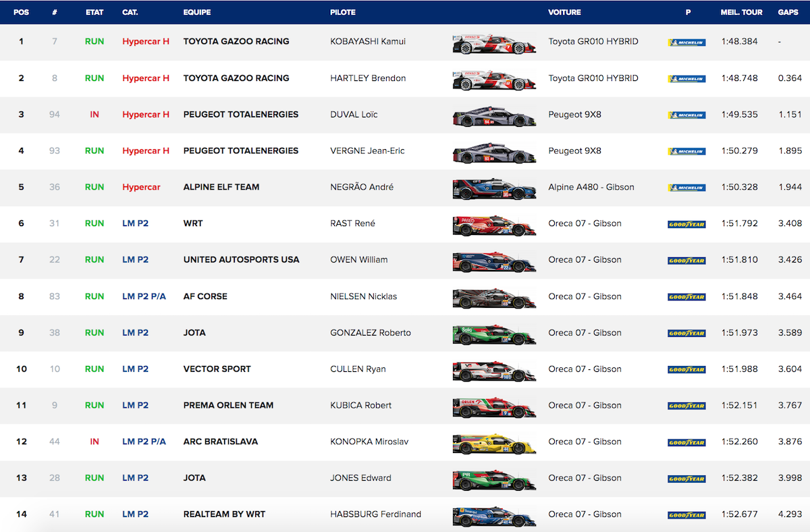The width and height of the screenshot is (810, 532).
Task: Sort by the POS column header
Action: [x=21, y=12]
